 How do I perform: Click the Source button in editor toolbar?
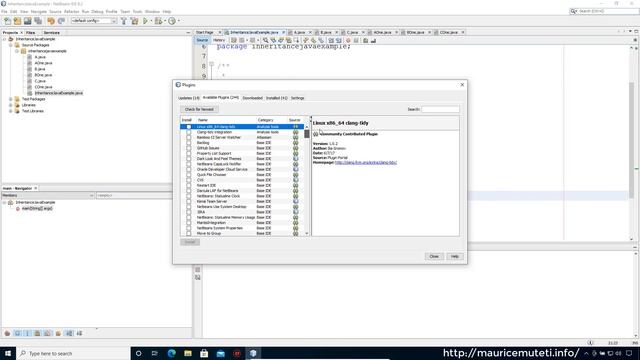(202, 40)
